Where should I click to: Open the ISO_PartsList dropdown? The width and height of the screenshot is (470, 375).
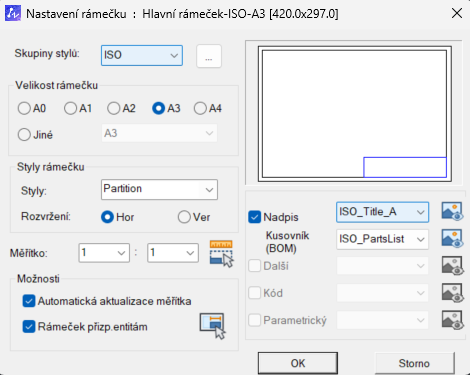382,239
